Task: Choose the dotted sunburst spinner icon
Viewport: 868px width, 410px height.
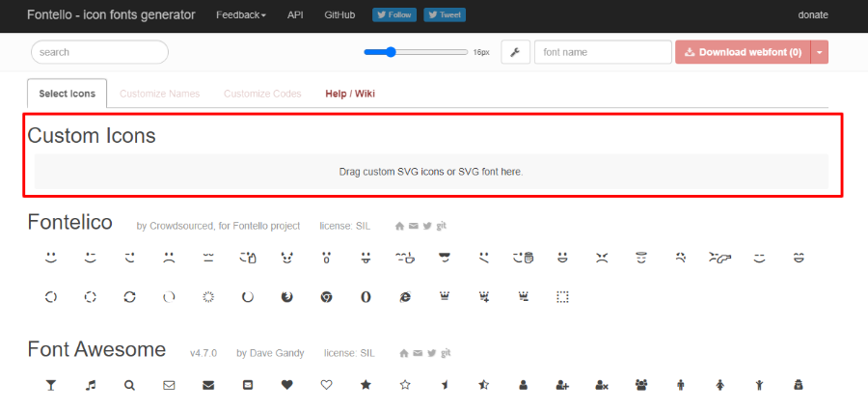Action: (208, 297)
